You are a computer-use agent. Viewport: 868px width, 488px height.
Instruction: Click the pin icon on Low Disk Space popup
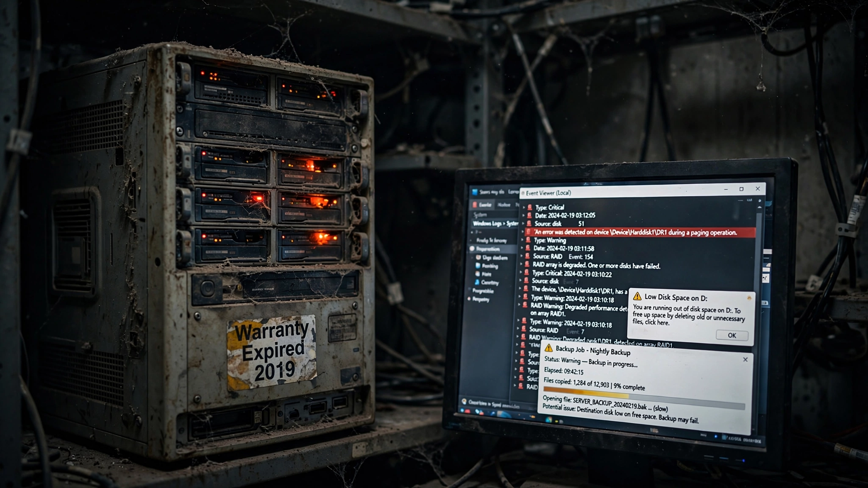pyautogui.click(x=749, y=298)
